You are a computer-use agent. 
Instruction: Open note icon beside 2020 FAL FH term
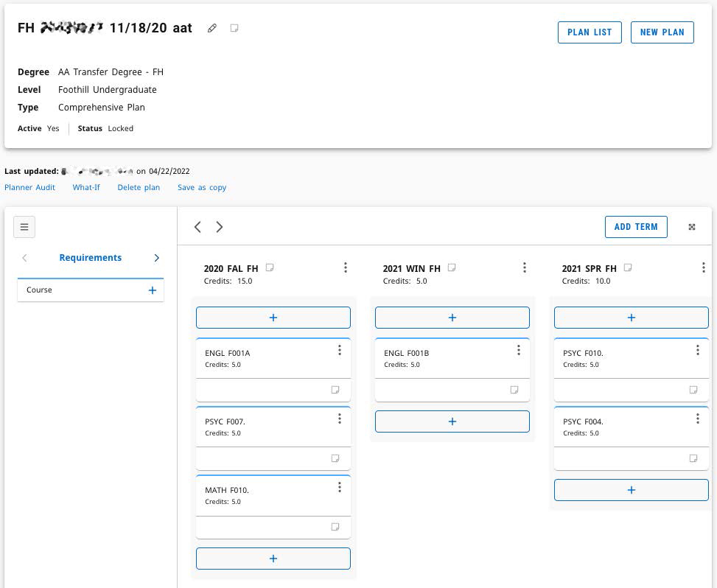270,268
